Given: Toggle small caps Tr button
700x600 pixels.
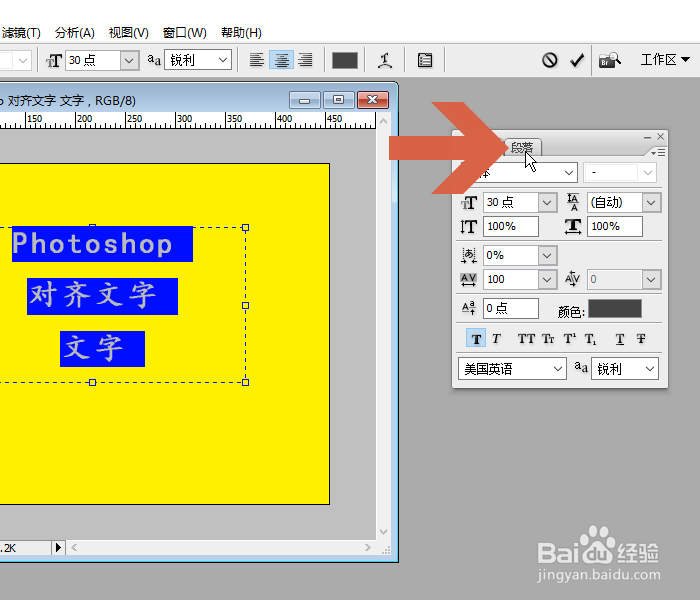Looking at the screenshot, I should (548, 339).
